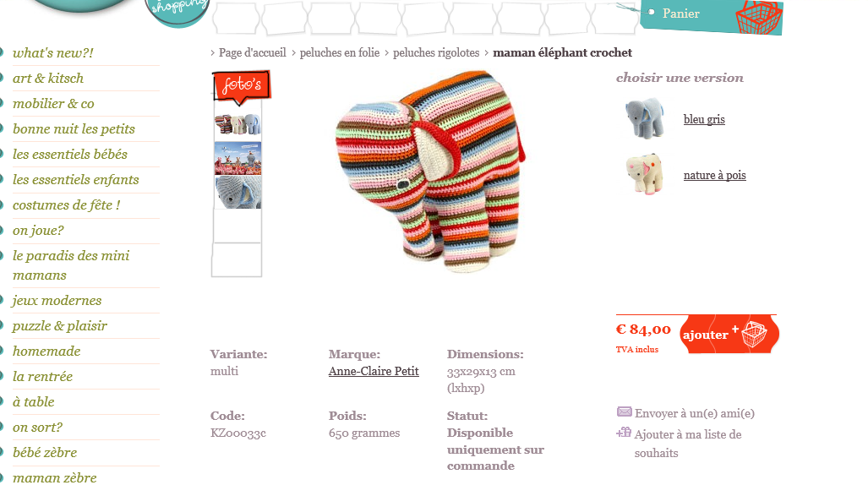Open Anne-Claire Petit brand link
The image size is (868, 485).
pos(374,371)
